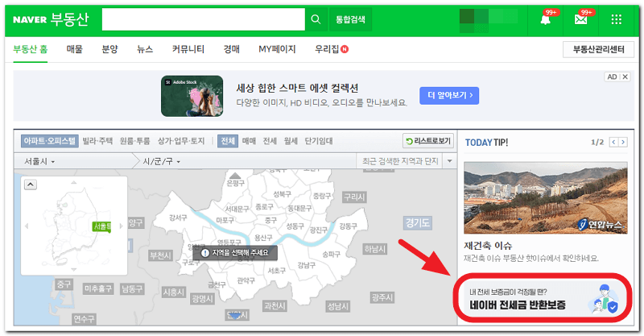The width and height of the screenshot is (644, 336).
Task: Expand the 서울시 city dropdown
Action: pos(40,162)
